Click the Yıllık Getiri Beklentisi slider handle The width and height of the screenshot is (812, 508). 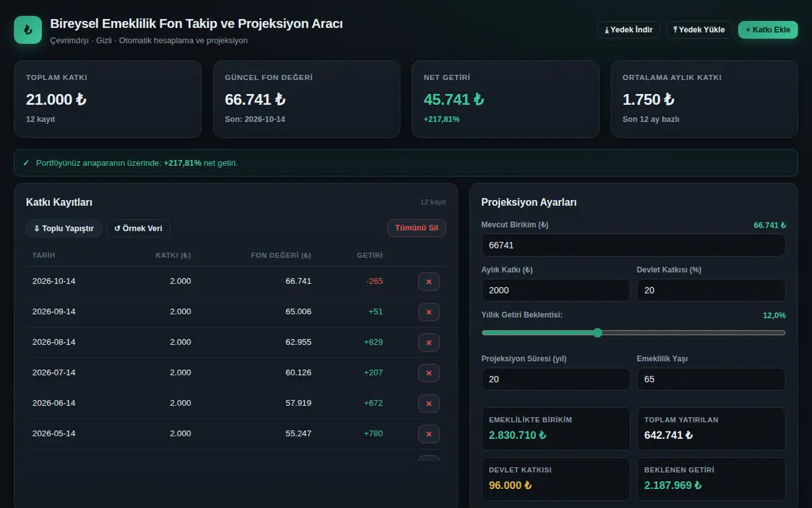(597, 333)
